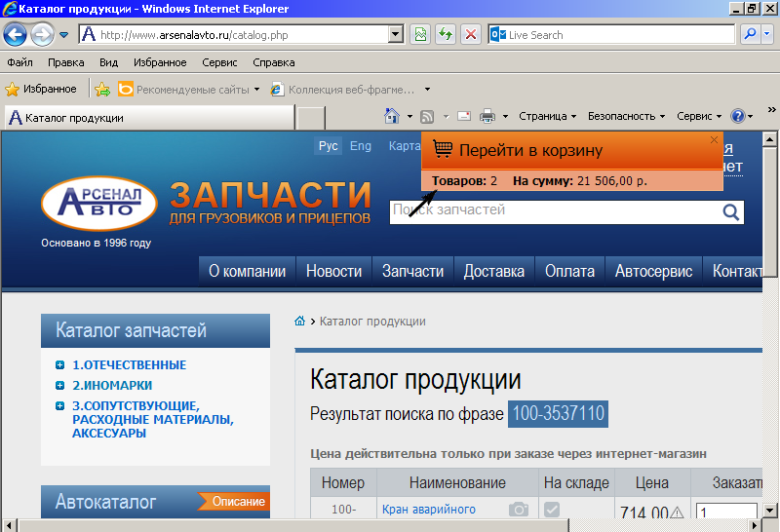Open a new blank tab

coord(311,118)
